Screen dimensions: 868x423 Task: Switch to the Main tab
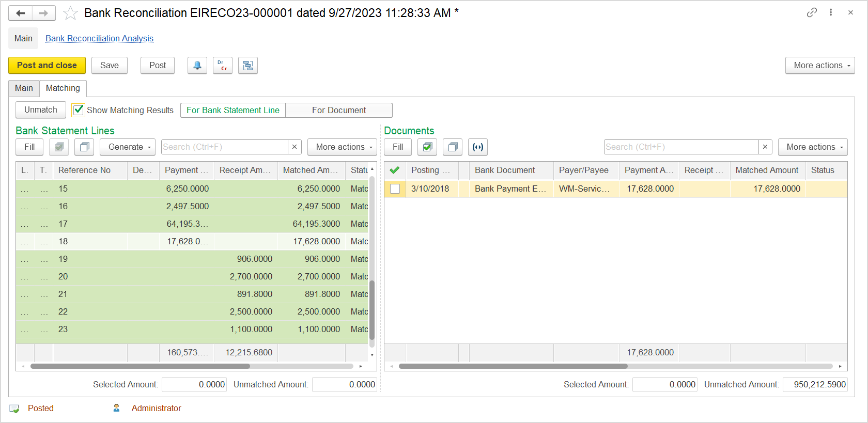(x=24, y=88)
